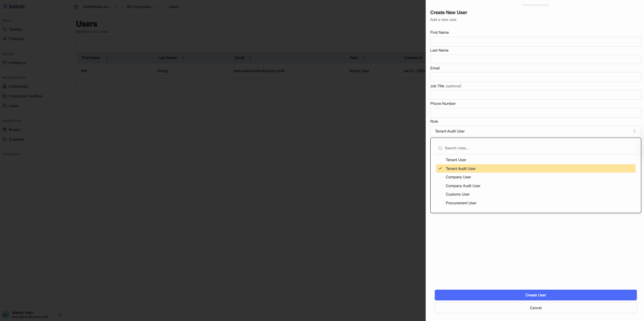Open Invitations via its envelope icon
Screen dimensions: 644x321
click(x=5, y=63)
